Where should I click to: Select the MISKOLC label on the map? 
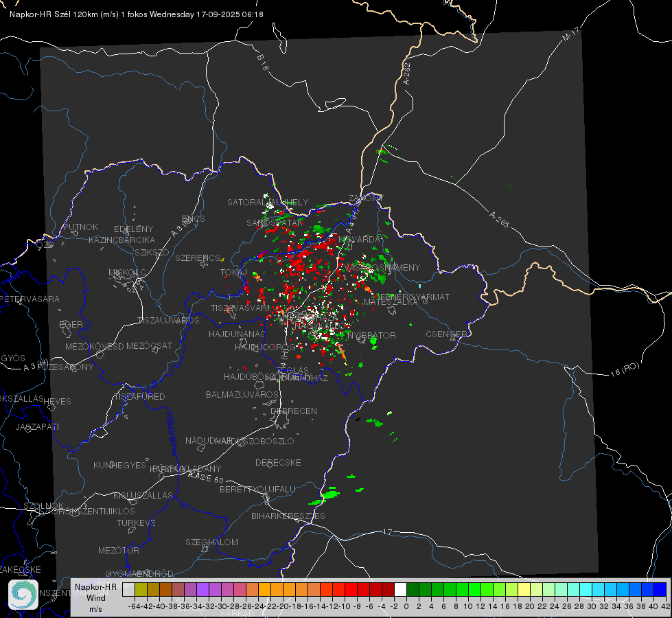(x=127, y=273)
